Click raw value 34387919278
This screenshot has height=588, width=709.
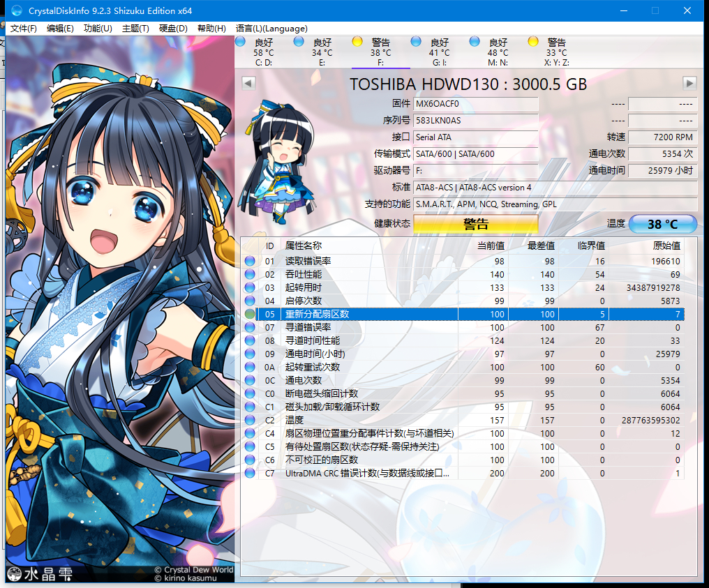(653, 287)
